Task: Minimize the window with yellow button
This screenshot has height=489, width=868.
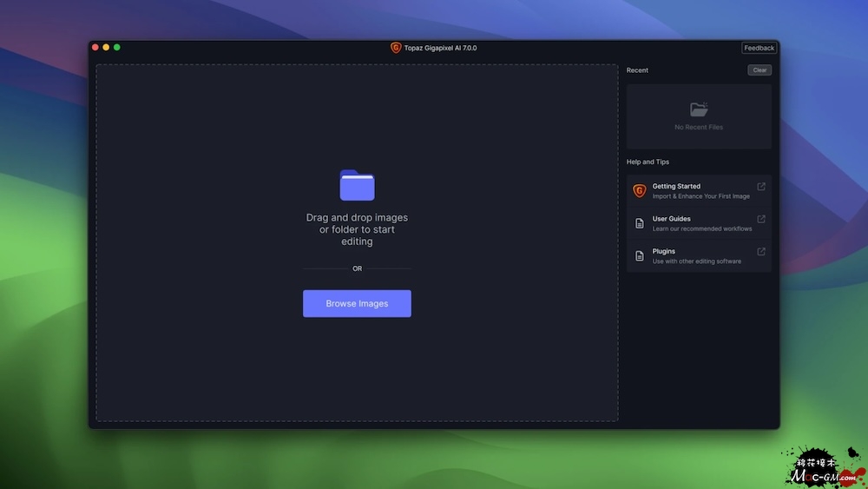Action: pos(106,48)
